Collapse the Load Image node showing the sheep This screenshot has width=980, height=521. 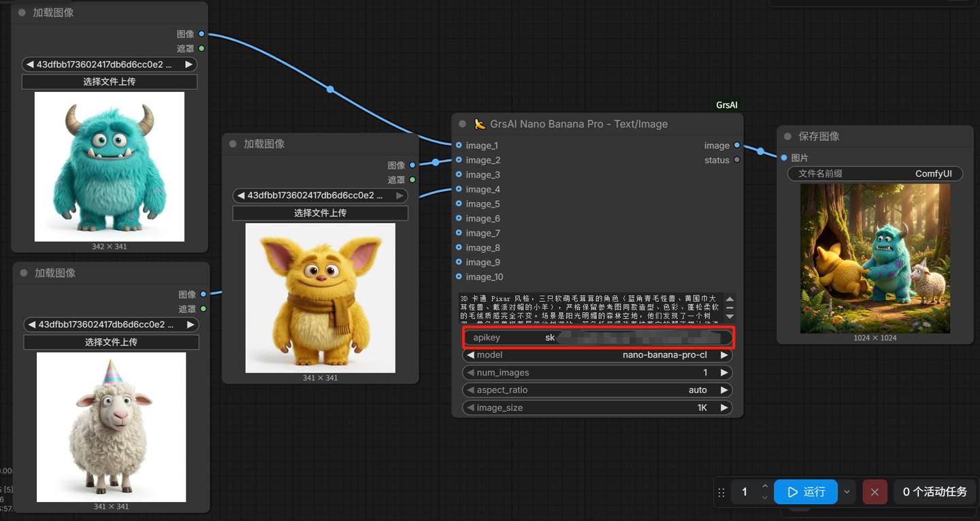[24, 273]
